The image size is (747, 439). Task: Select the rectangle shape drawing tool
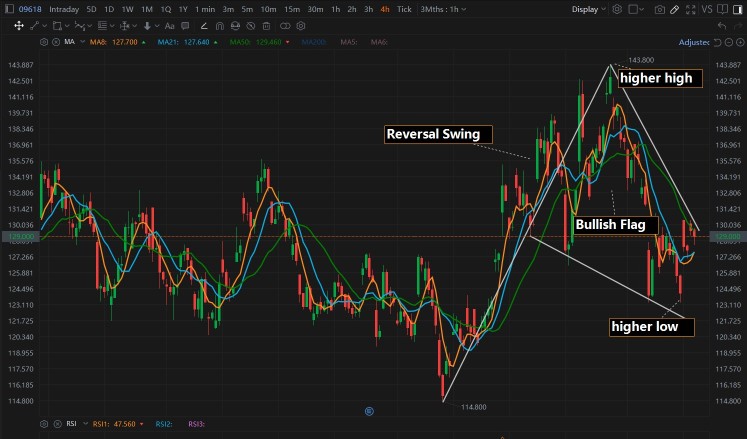[x=57, y=26]
